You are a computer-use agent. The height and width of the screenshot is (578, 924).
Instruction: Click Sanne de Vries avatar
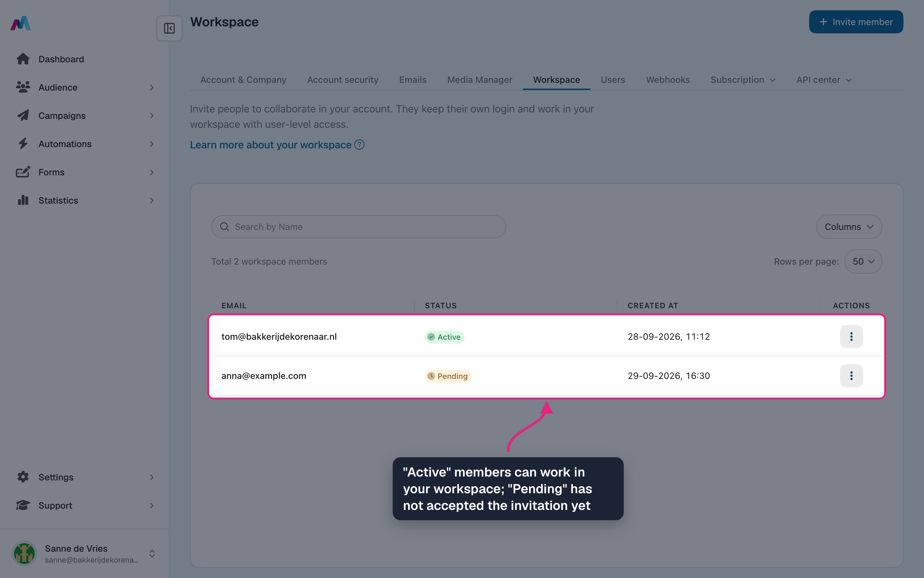coord(24,554)
